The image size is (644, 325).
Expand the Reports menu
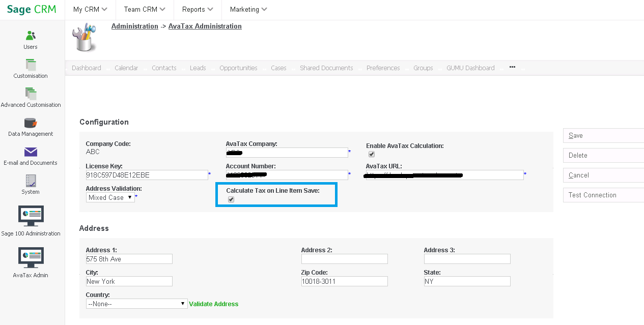click(198, 10)
